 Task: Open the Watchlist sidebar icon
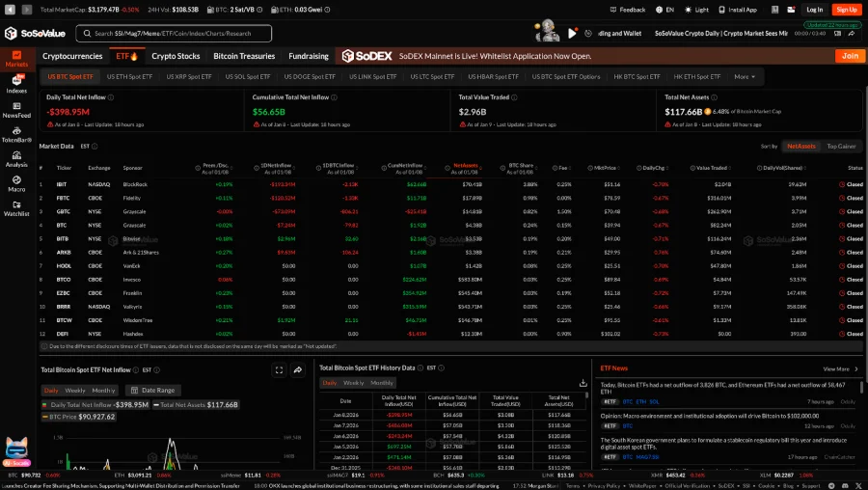[16, 208]
